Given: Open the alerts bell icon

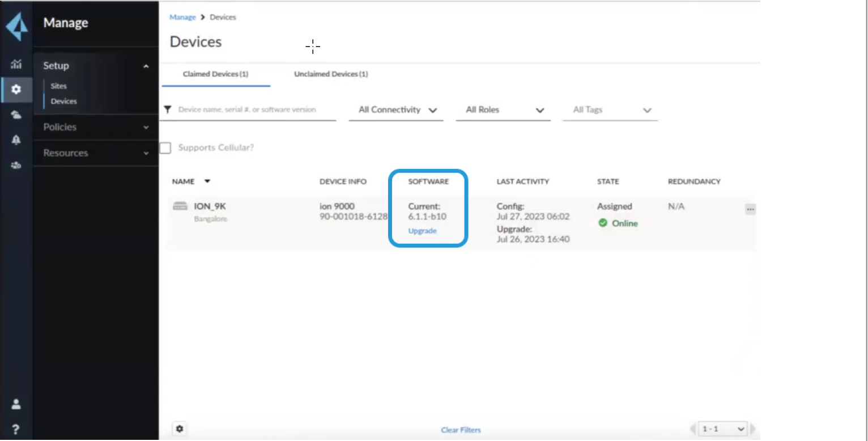Looking at the screenshot, I should [x=16, y=140].
